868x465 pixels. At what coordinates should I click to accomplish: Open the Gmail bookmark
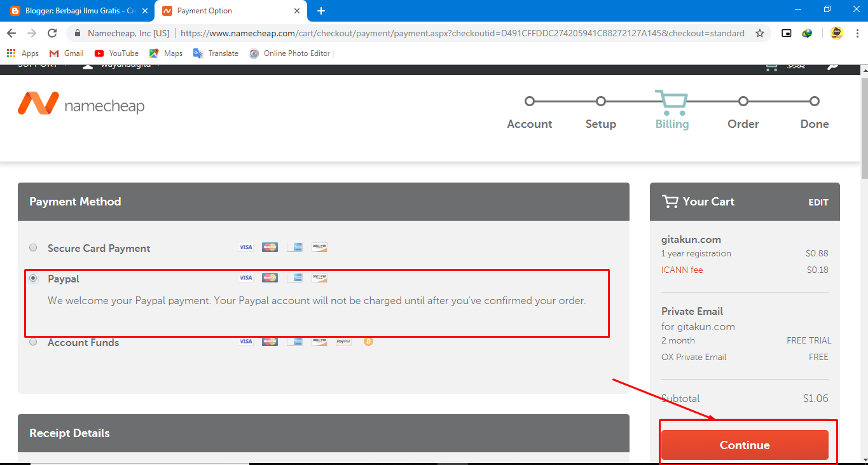(x=67, y=53)
